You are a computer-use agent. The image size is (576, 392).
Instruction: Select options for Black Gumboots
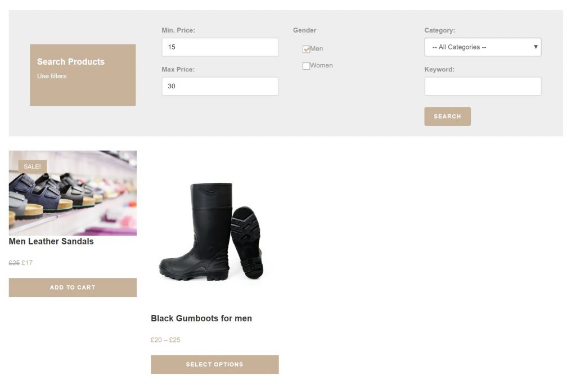(x=214, y=364)
